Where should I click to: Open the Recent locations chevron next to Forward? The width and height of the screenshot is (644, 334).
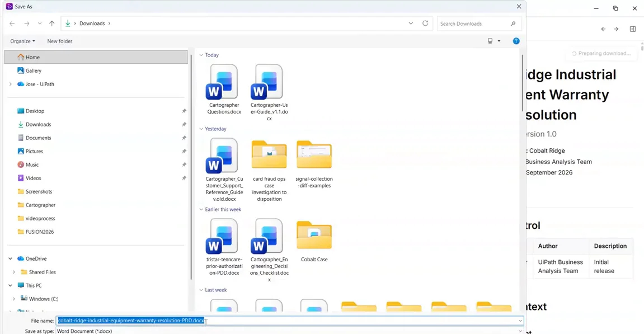coord(39,23)
